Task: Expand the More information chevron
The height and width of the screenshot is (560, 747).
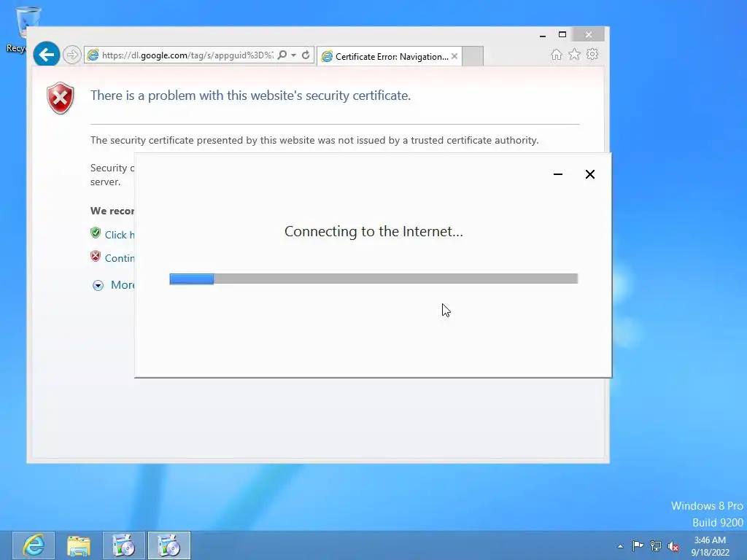Action: 98,285
